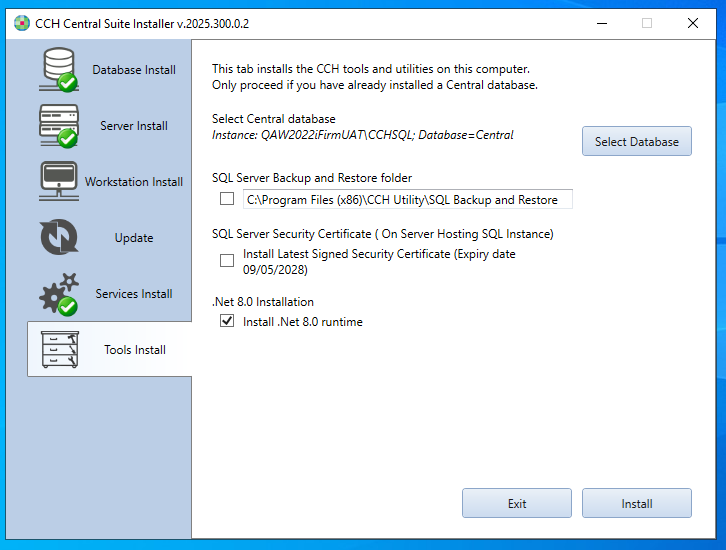Click the '.Net 8.0 Installation' heading
Image resolution: width=726 pixels, height=550 pixels.
[263, 302]
